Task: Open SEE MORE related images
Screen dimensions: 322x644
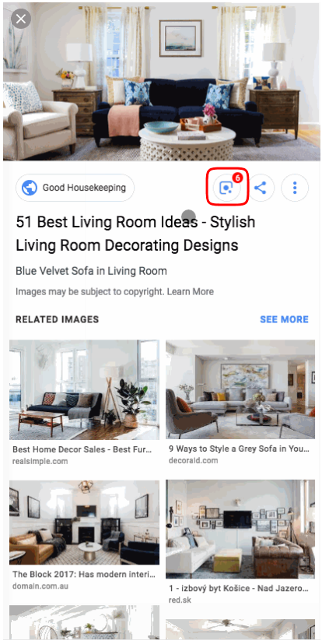Action: click(284, 319)
